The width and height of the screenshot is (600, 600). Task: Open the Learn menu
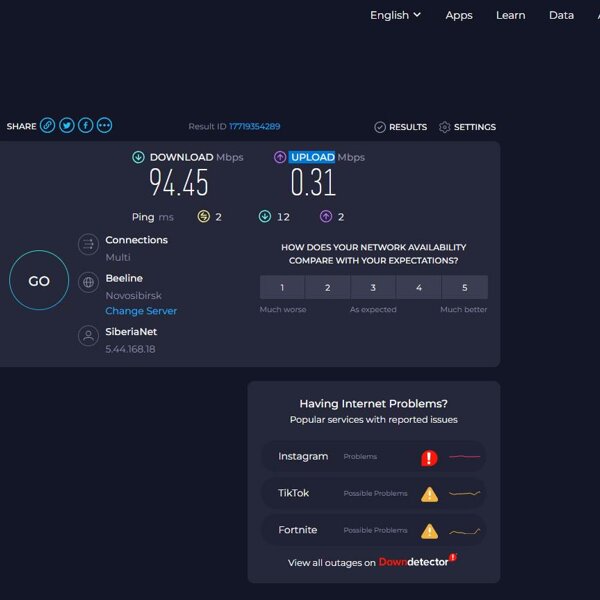[510, 15]
